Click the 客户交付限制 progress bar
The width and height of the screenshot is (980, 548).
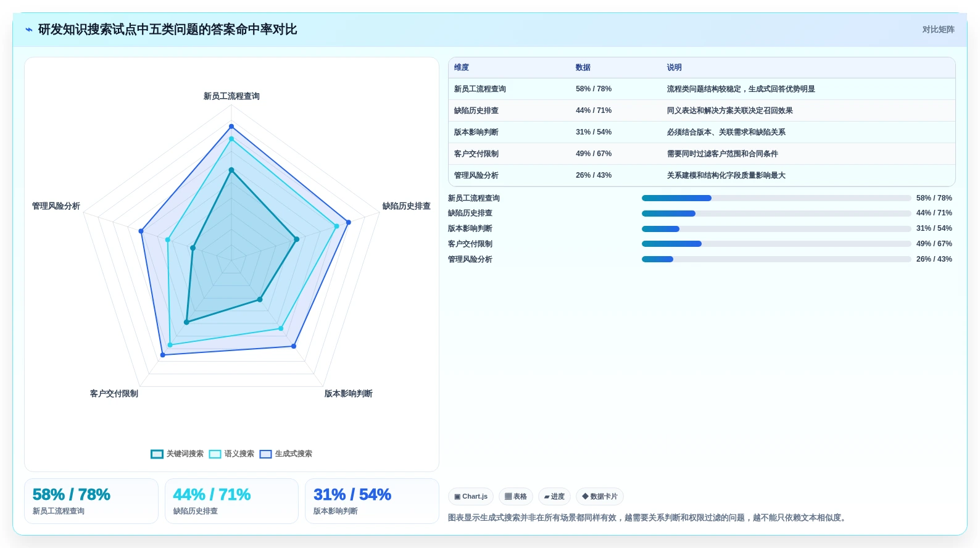(776, 244)
